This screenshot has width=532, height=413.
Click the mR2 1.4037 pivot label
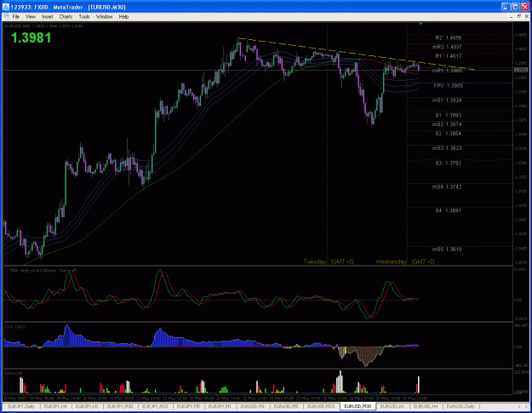[x=447, y=47]
